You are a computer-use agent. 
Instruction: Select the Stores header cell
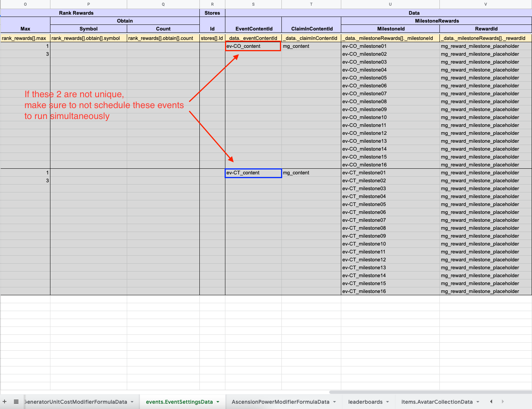click(x=212, y=13)
